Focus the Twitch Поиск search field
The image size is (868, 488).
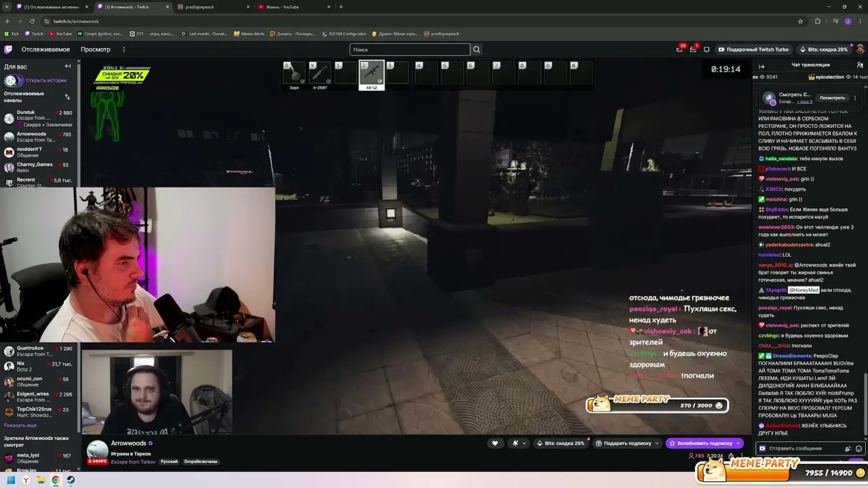pyautogui.click(x=410, y=49)
